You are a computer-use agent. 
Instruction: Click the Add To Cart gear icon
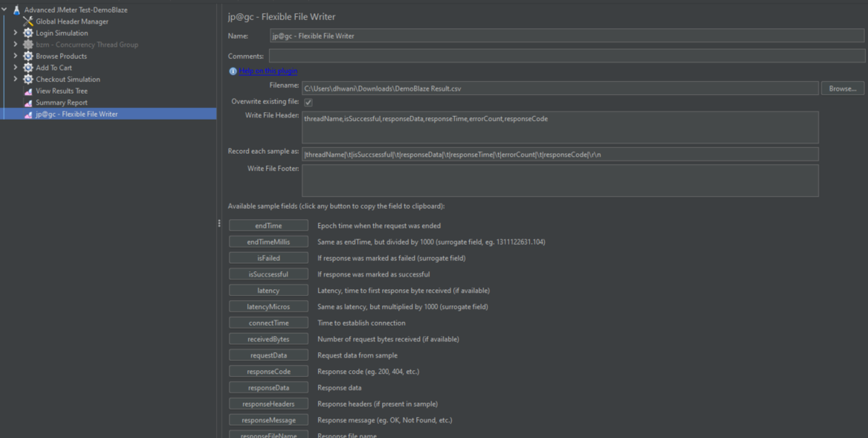[28, 68]
